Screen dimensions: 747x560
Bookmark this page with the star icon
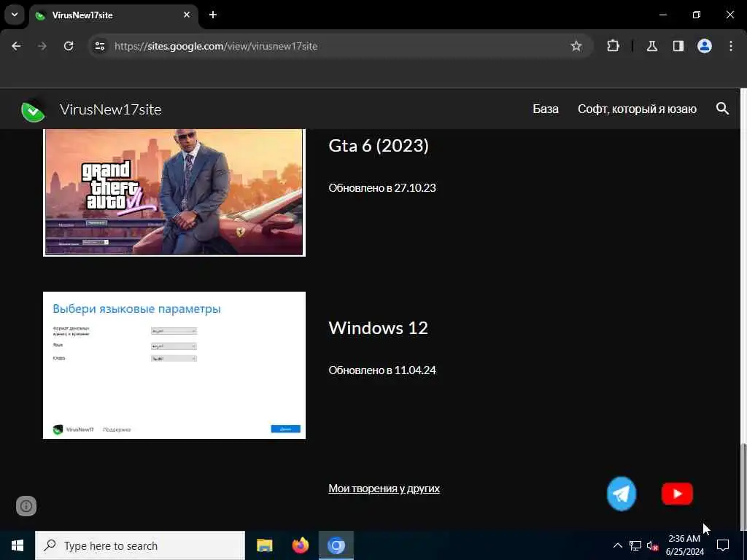pos(576,46)
